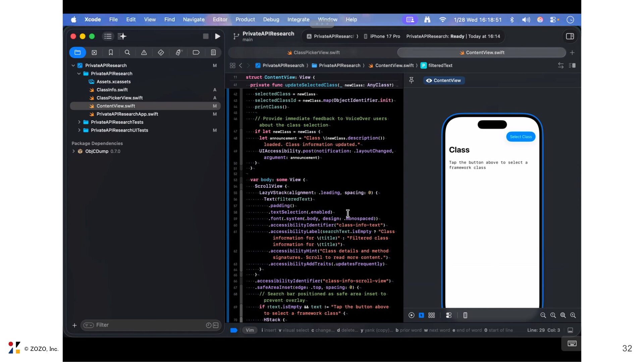Expand the PrivateAPIResearchTests folder
The width and height of the screenshot is (644, 362).
pos(79,122)
